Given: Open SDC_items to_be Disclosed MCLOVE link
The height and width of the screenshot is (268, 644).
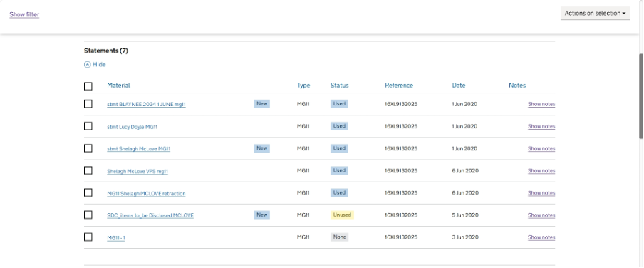Looking at the screenshot, I should coord(150,215).
